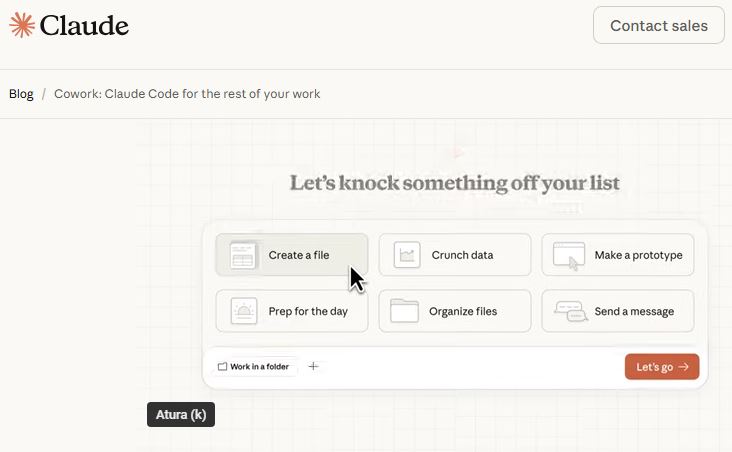Select the Create a file label
The image size is (732, 452).
[298, 255]
